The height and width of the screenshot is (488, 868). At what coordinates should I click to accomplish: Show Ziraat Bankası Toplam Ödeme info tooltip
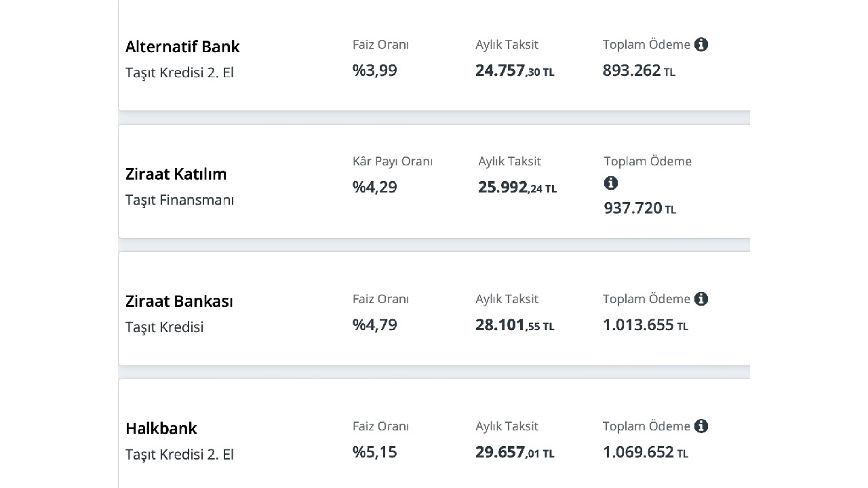pos(701,299)
